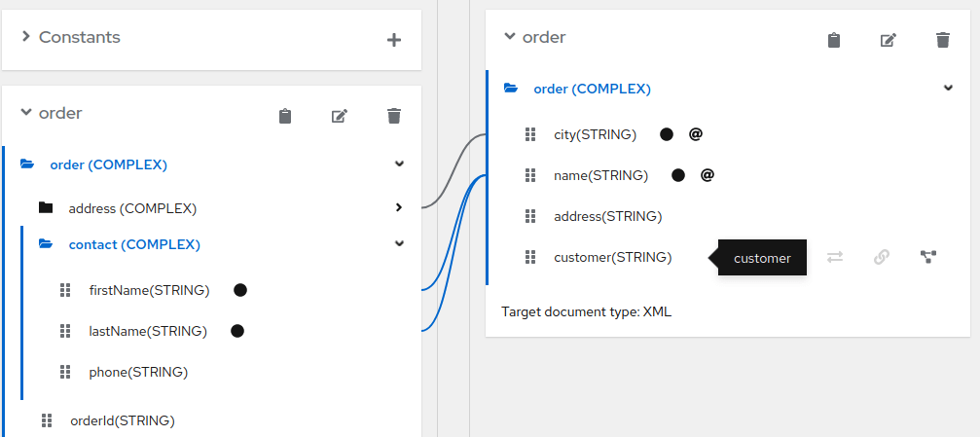Expand the address (COMPLEX) folder
The width and height of the screenshot is (980, 437).
[x=399, y=207]
